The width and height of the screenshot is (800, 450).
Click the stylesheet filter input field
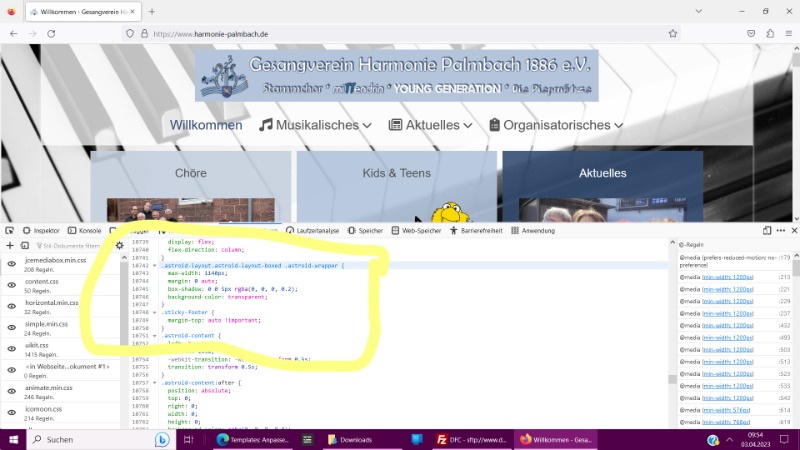[71, 245]
